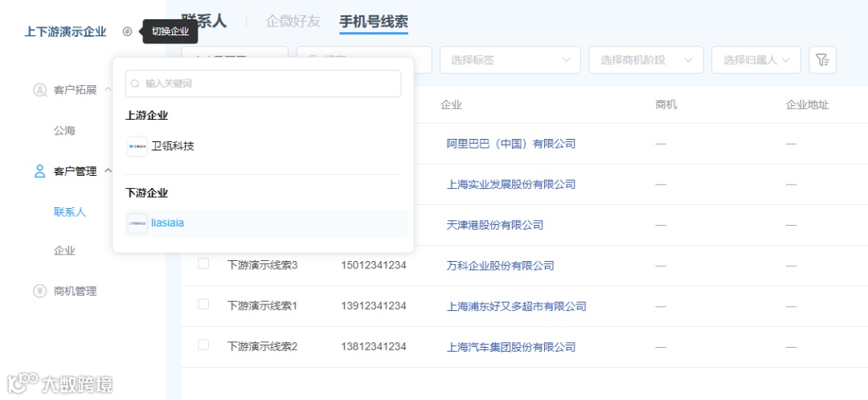This screenshot has height=400, width=868.
Task: Open 阿里巴巴（中国）有限公司 link
Action: [511, 144]
